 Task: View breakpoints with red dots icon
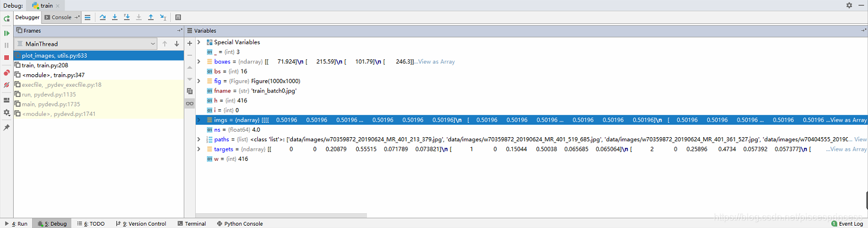pos(7,73)
